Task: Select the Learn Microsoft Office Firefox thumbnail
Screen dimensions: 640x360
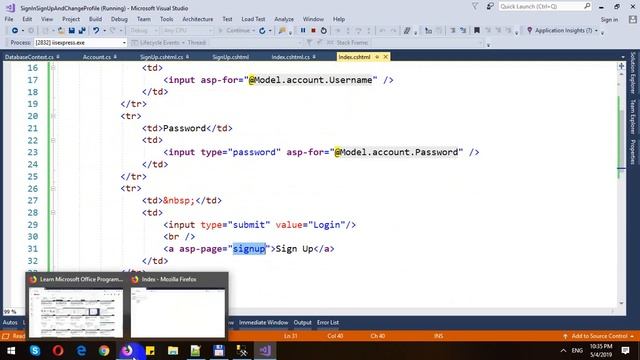Action: [x=76, y=313]
